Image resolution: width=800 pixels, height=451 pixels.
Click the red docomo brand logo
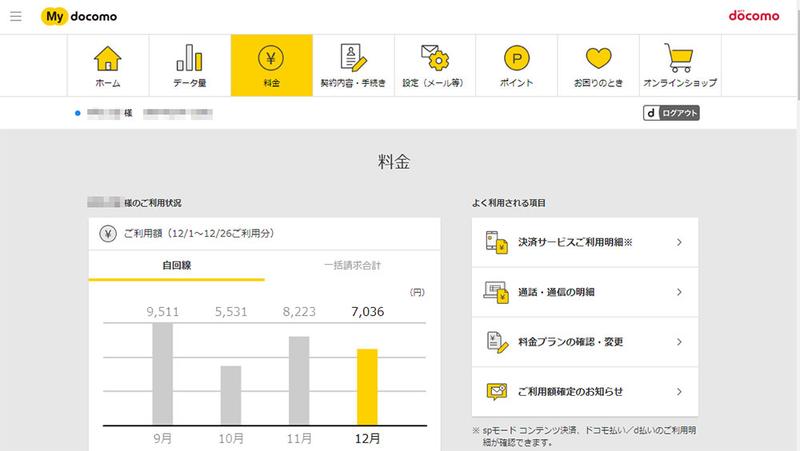(754, 16)
